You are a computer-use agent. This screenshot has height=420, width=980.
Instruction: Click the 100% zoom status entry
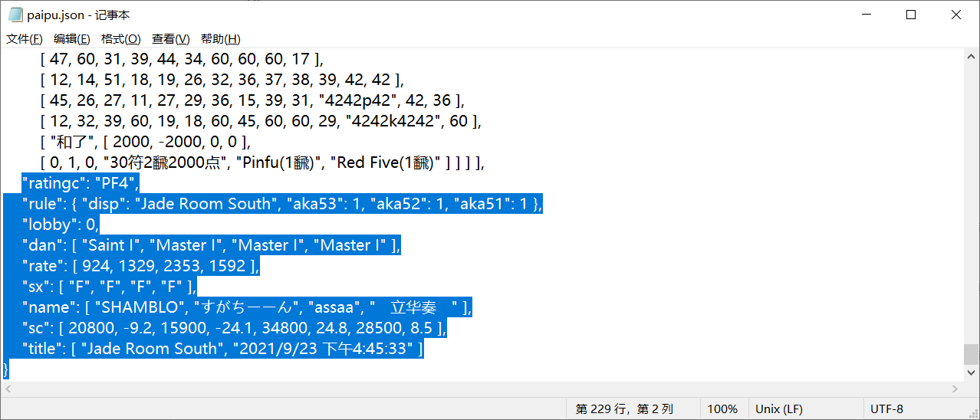point(722,409)
